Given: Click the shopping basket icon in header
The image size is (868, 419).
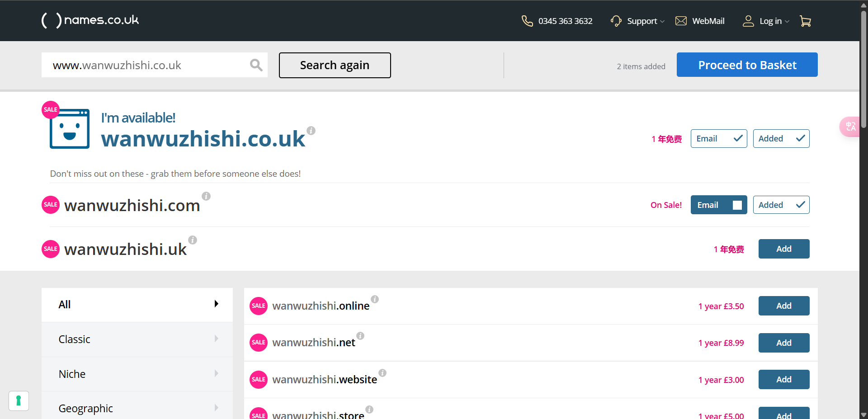Looking at the screenshot, I should pyautogui.click(x=805, y=21).
